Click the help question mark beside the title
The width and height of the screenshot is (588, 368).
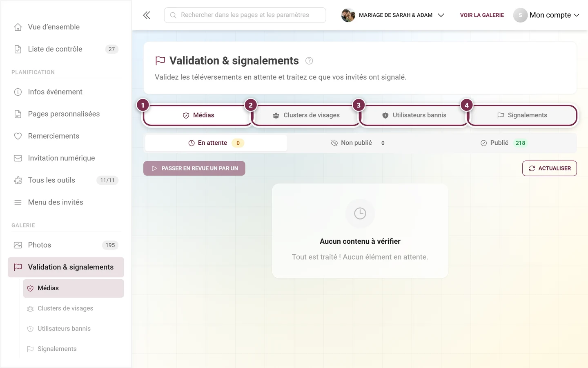[x=309, y=61]
